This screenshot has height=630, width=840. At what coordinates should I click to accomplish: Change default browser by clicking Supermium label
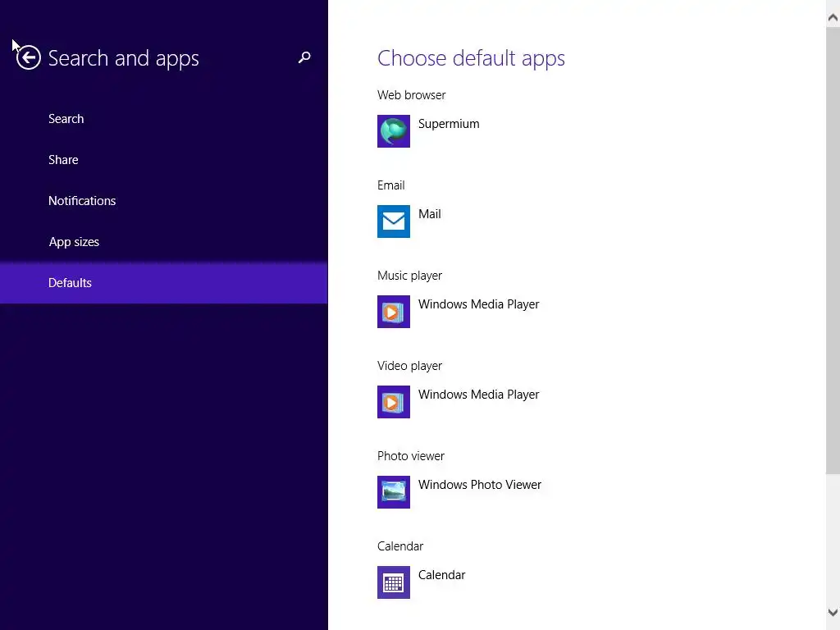[x=449, y=124]
